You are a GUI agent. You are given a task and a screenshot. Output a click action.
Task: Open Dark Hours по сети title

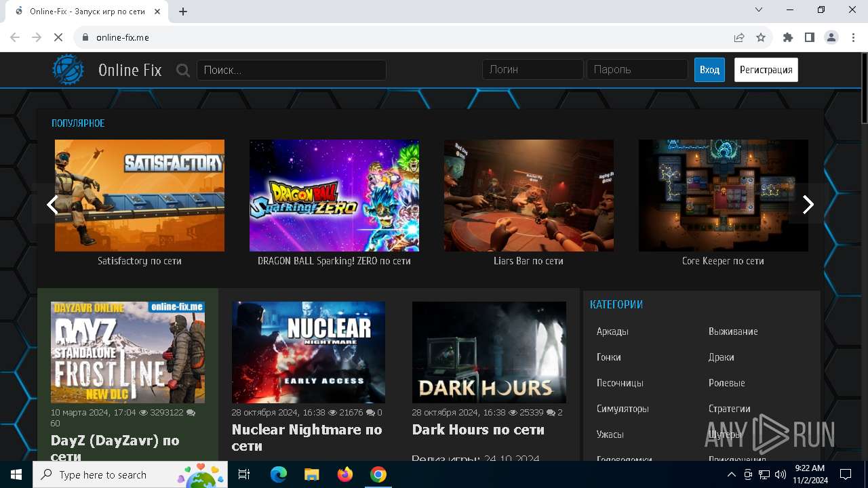click(478, 430)
